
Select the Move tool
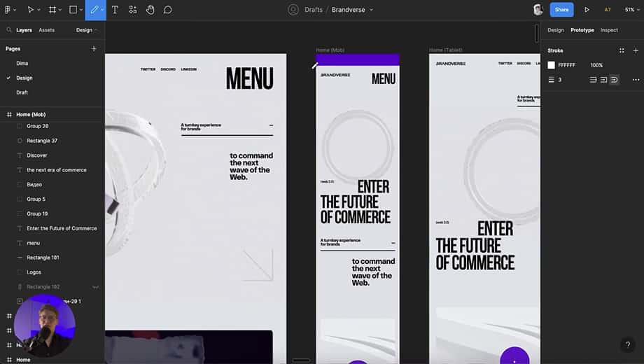(x=30, y=9)
